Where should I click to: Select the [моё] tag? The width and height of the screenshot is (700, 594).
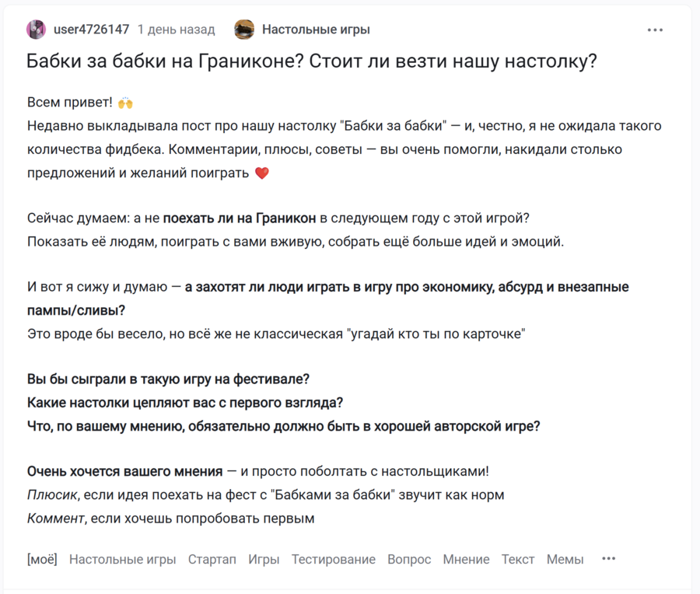coord(42,559)
